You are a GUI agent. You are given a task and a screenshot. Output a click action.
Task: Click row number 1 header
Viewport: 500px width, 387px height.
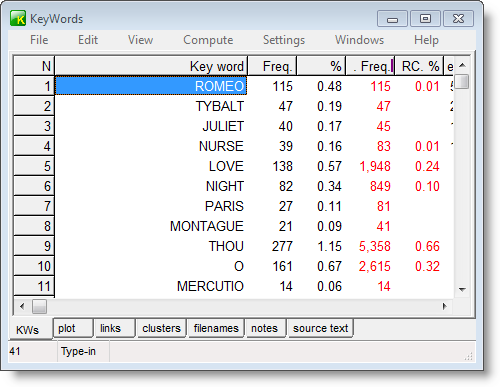34,86
